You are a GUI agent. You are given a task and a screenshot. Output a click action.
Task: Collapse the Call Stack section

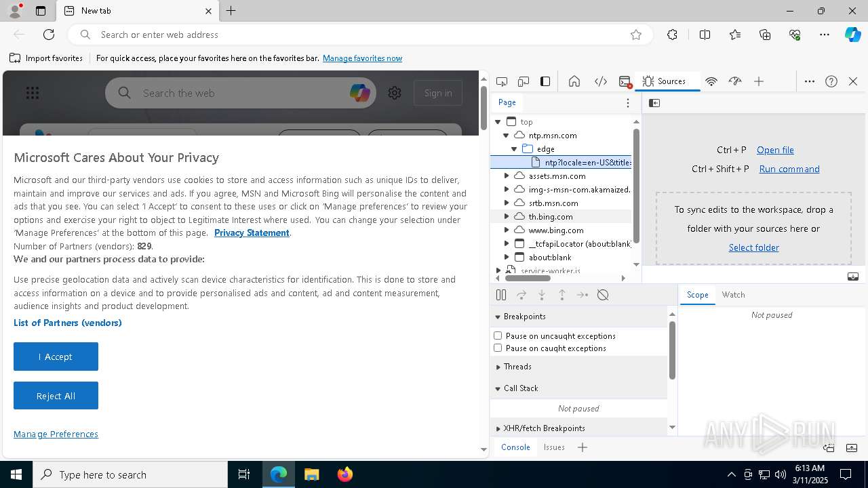(578, 388)
